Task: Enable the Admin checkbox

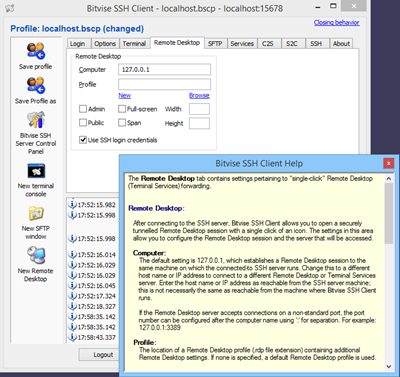Action: point(83,109)
